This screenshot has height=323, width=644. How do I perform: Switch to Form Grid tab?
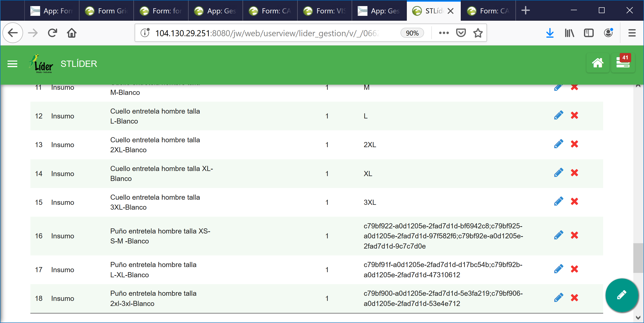click(x=107, y=11)
